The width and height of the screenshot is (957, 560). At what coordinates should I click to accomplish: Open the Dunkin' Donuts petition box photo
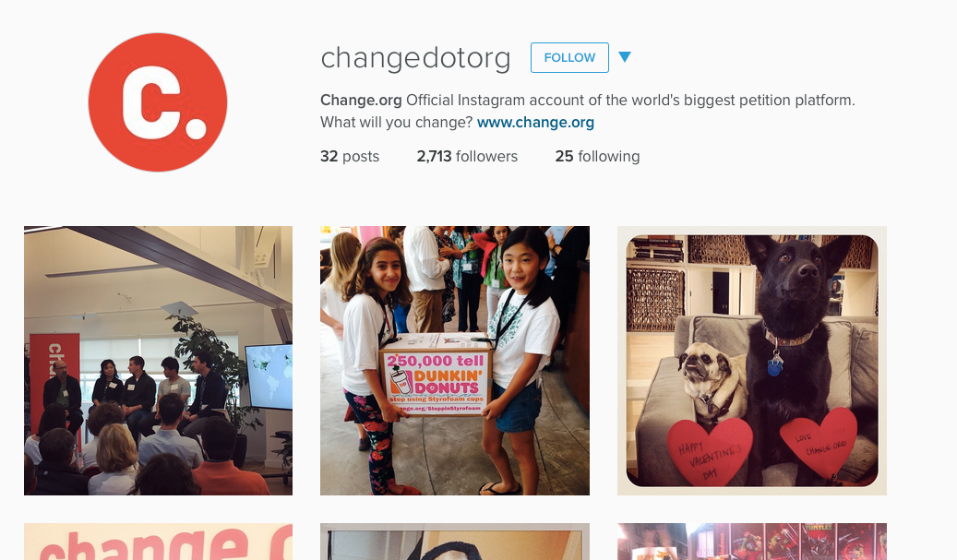pyautogui.click(x=455, y=361)
